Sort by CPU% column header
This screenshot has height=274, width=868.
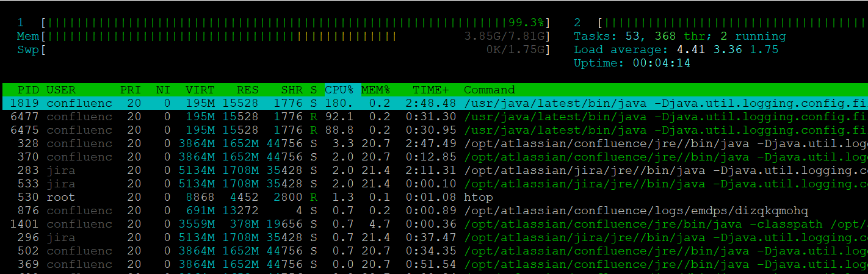(x=342, y=90)
